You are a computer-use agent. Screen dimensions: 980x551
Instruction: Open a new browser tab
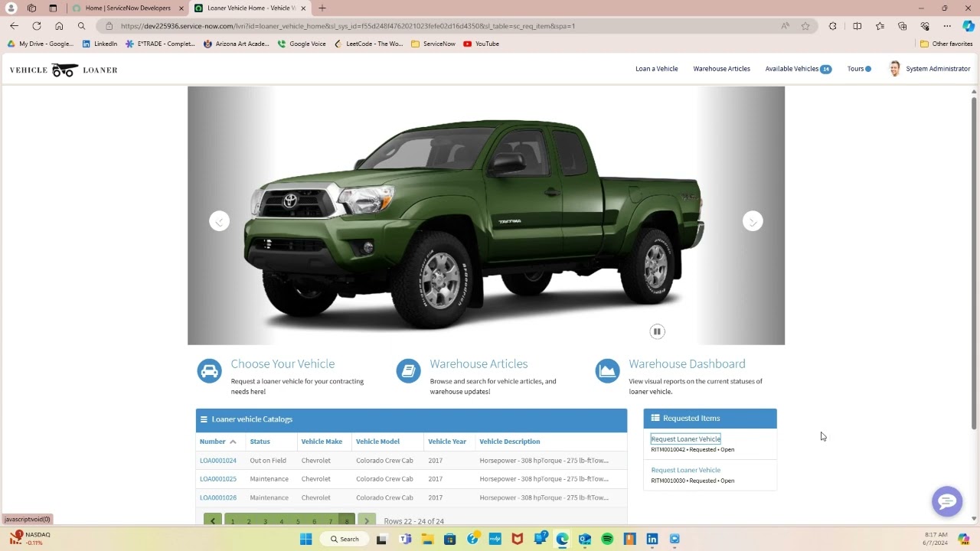(x=322, y=8)
